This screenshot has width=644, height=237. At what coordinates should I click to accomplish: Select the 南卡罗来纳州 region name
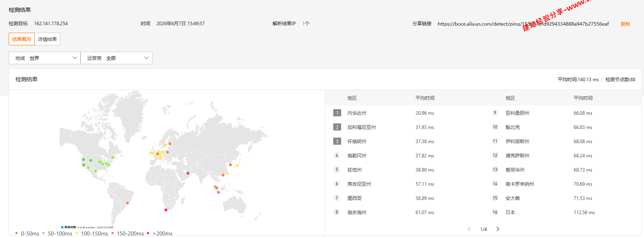[x=520, y=184]
